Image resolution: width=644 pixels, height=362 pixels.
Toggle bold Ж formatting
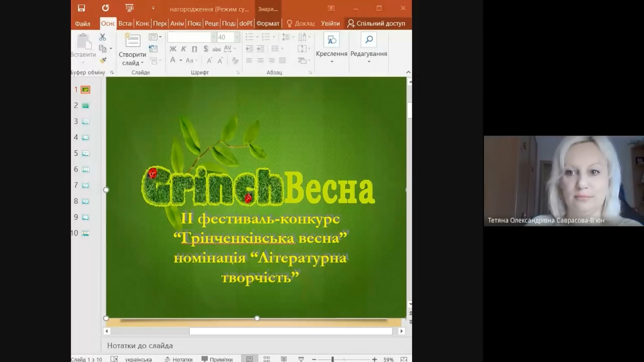coord(173,49)
